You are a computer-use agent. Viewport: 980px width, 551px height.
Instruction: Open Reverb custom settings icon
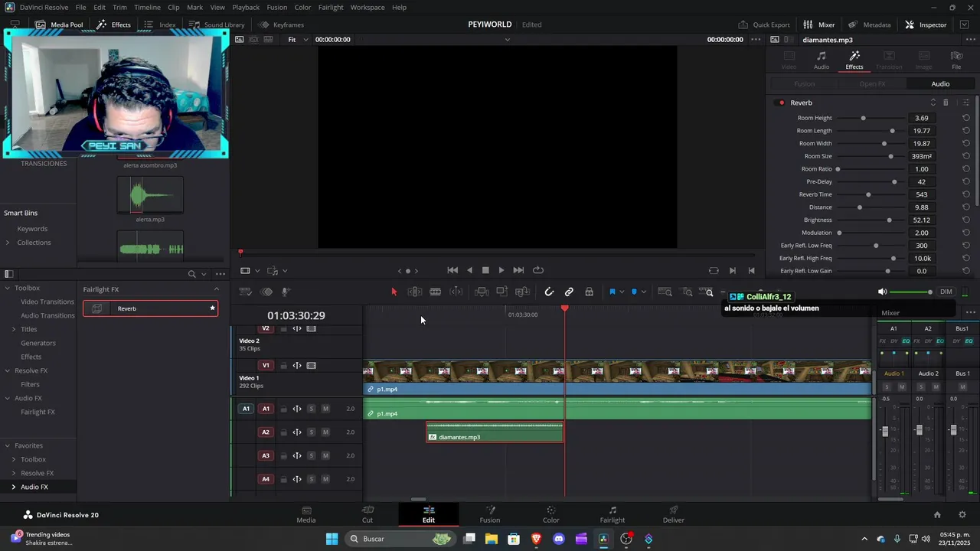click(x=966, y=103)
